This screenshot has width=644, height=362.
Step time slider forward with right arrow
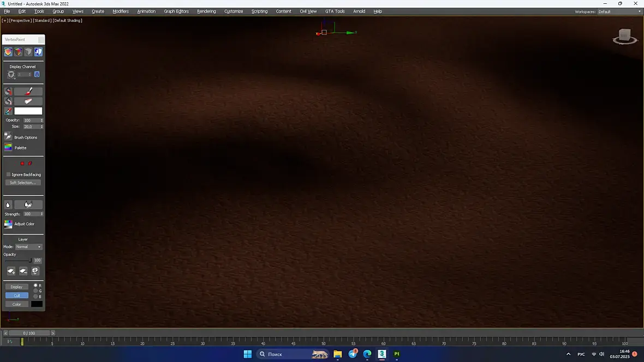click(x=52, y=333)
